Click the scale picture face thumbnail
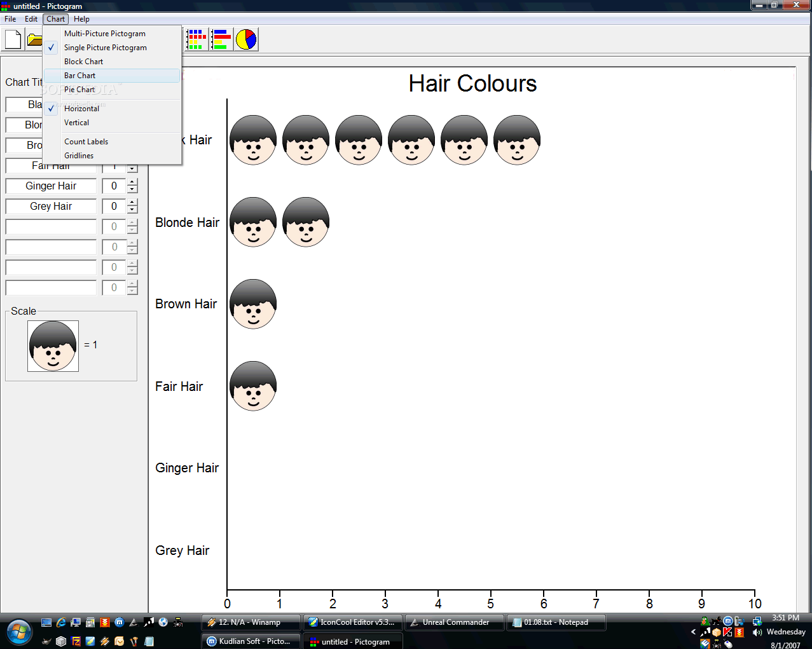 (53, 346)
